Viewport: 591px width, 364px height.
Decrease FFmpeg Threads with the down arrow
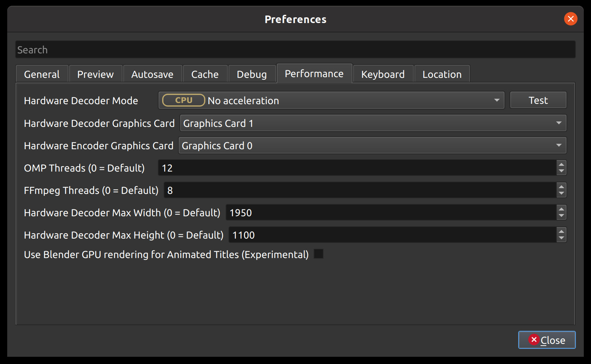(x=561, y=193)
